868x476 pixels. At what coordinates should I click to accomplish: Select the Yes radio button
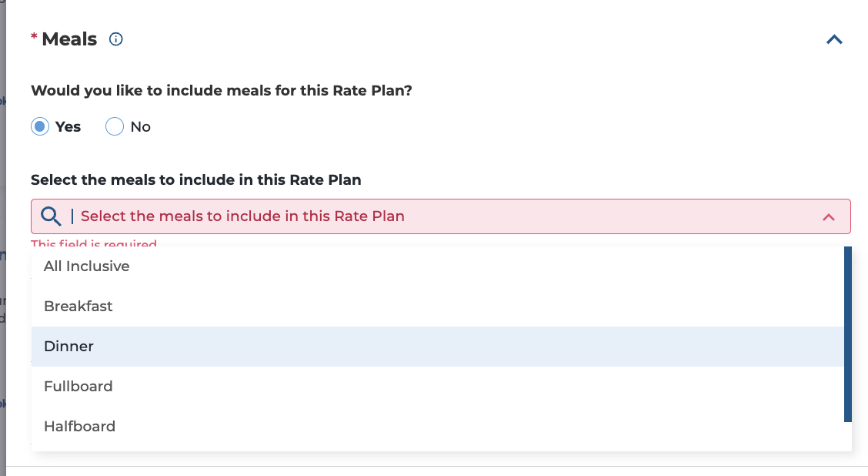tap(40, 126)
